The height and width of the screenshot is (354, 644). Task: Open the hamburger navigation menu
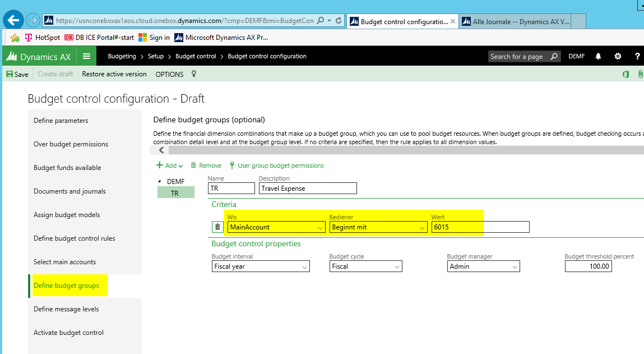[86, 56]
